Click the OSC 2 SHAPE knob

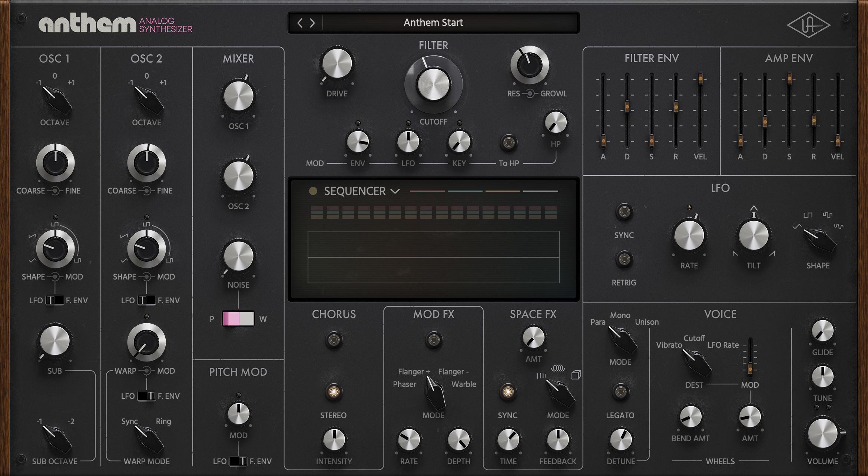(x=146, y=248)
